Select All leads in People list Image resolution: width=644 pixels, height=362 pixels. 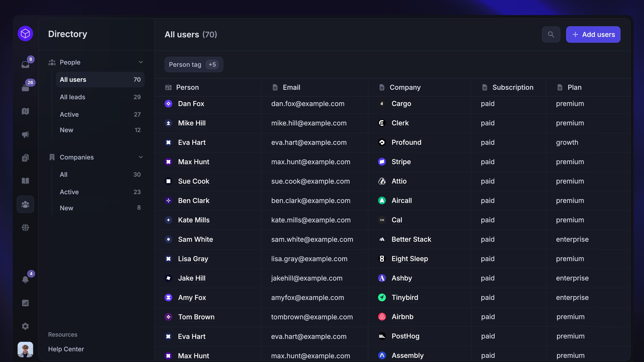pos(100,97)
